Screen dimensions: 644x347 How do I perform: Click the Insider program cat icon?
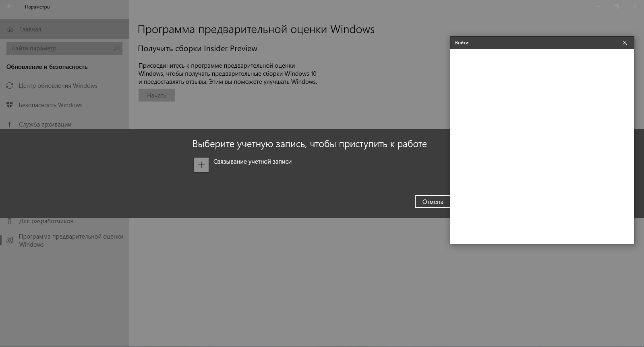click(10, 240)
